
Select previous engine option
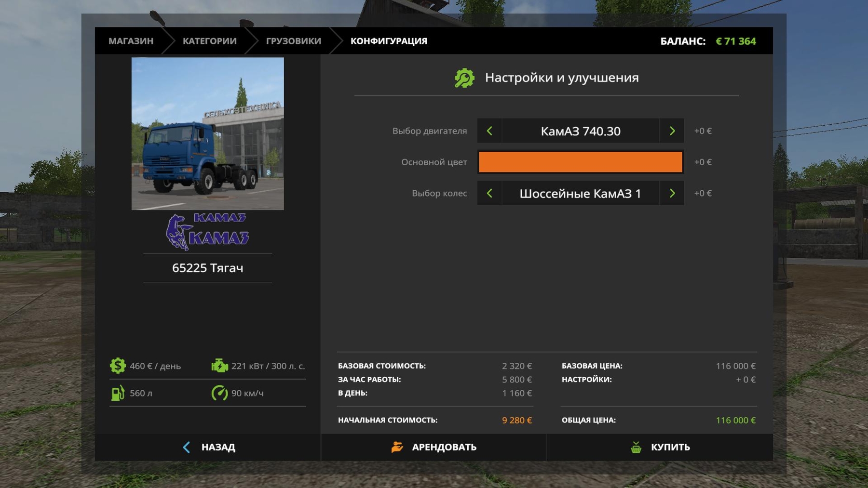489,131
